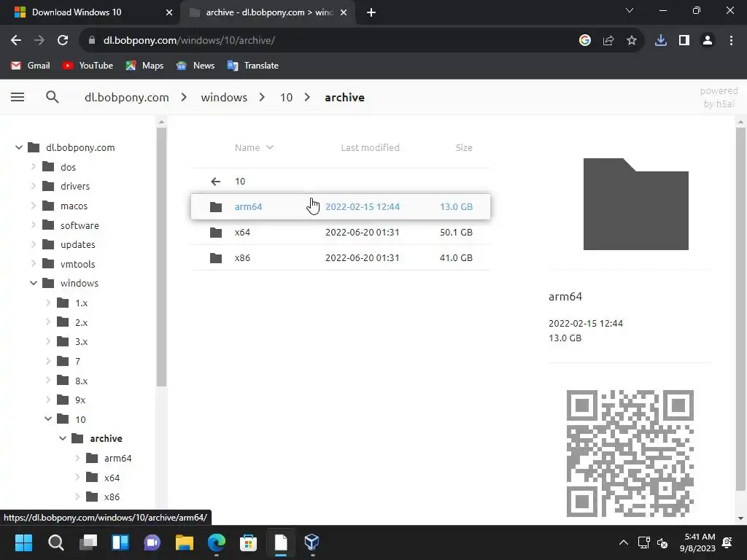Viewport: 747px width, 560px height.
Task: Go up to parent folder 10
Action: (x=341, y=181)
